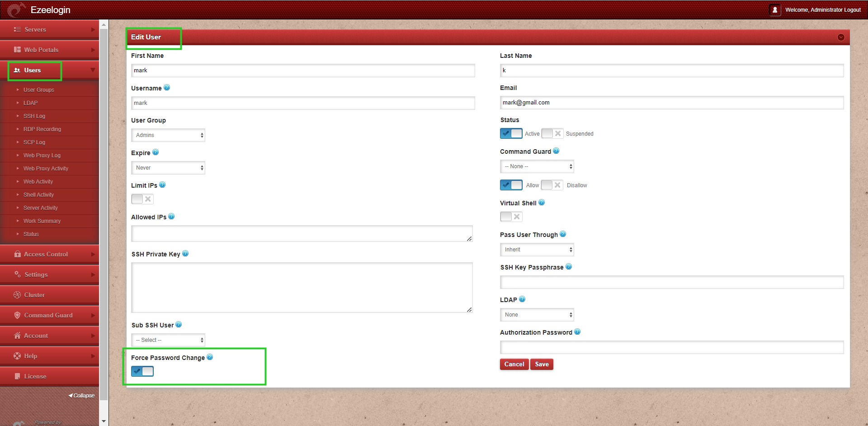This screenshot has width=868, height=426.
Task: Click the LDAP help icon
Action: point(522,299)
